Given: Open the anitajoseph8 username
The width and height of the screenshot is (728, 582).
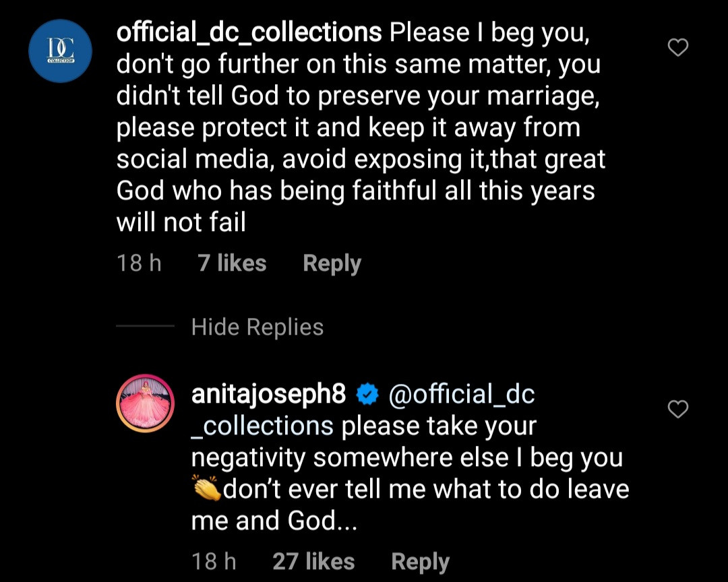Looking at the screenshot, I should pyautogui.click(x=268, y=395).
